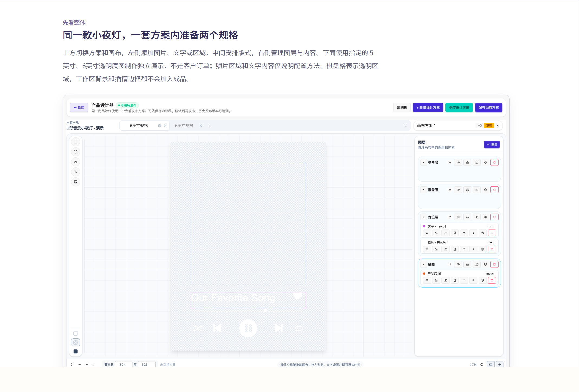Rename the 定位层 layer with pencil
The width and height of the screenshot is (579, 392).
pos(476,217)
